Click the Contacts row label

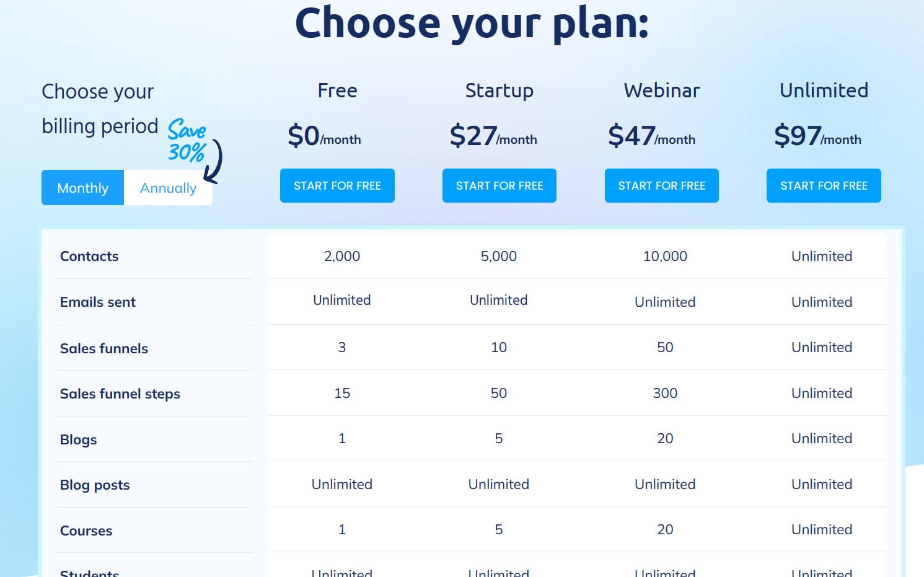tap(89, 256)
